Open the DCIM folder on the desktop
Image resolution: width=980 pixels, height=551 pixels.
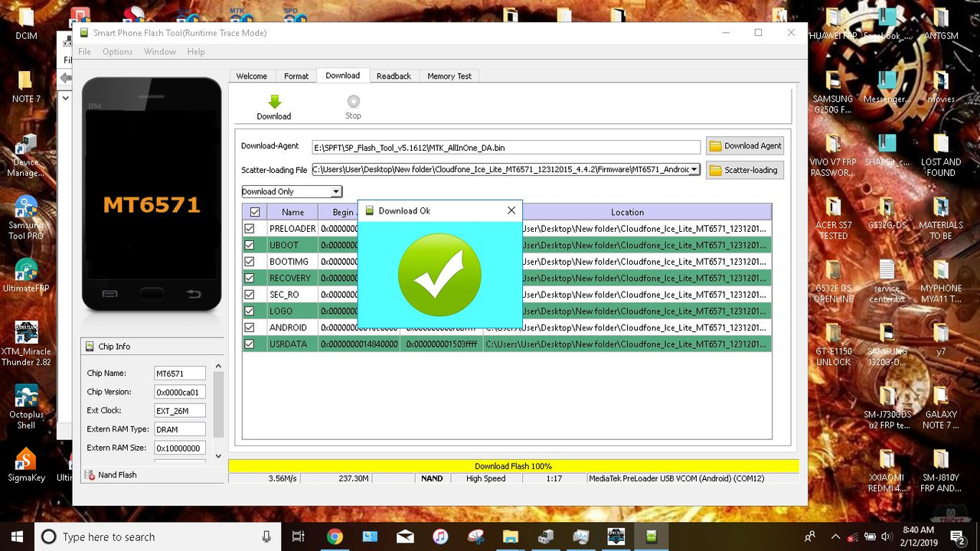tap(26, 23)
